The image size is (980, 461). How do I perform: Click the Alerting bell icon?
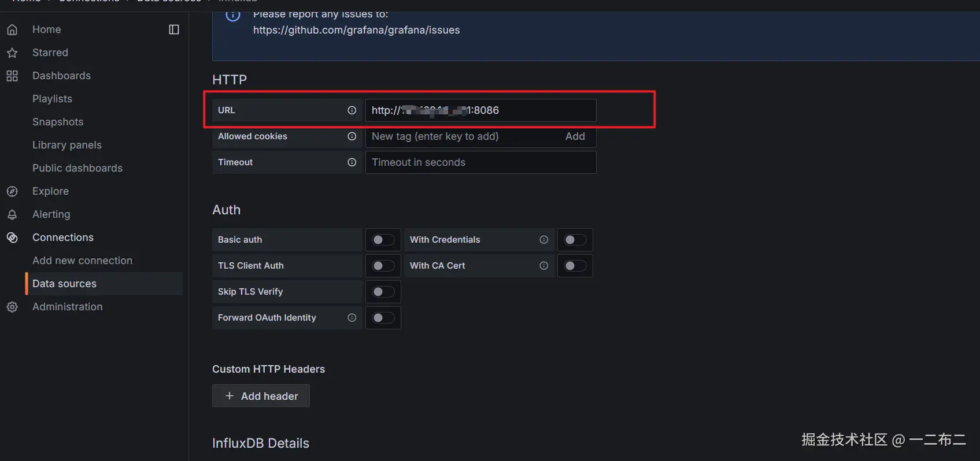[x=12, y=214]
